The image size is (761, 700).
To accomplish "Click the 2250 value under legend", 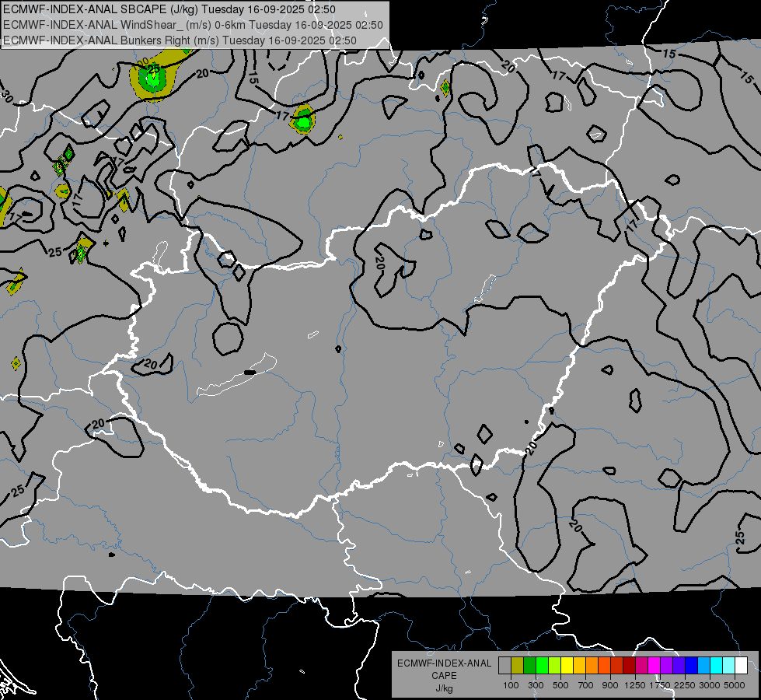I will point(686,685).
